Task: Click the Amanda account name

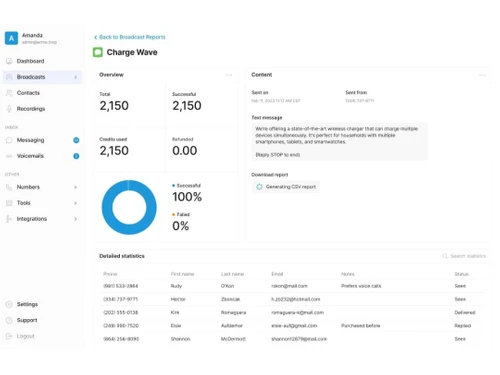Action: click(32, 35)
